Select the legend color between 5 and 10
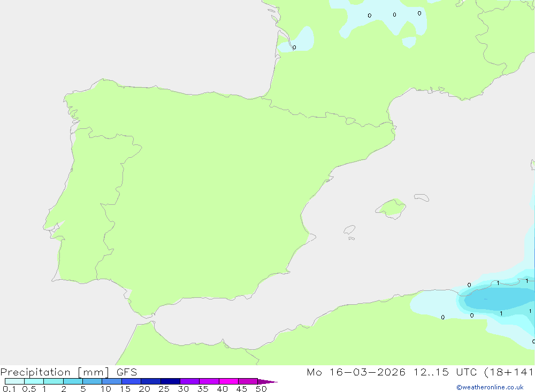 click(x=92, y=381)
